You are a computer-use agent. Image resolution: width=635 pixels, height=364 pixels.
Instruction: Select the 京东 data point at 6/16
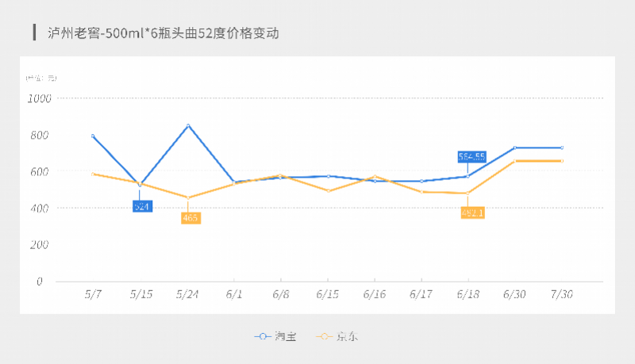click(x=375, y=176)
